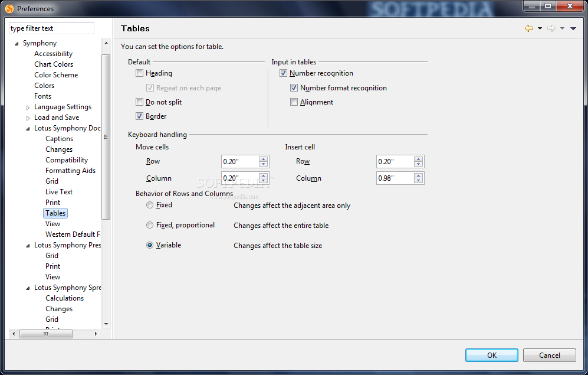This screenshot has width=588, height=375.
Task: Click the tree horizontal scrollbar thumb
Action: [x=46, y=334]
